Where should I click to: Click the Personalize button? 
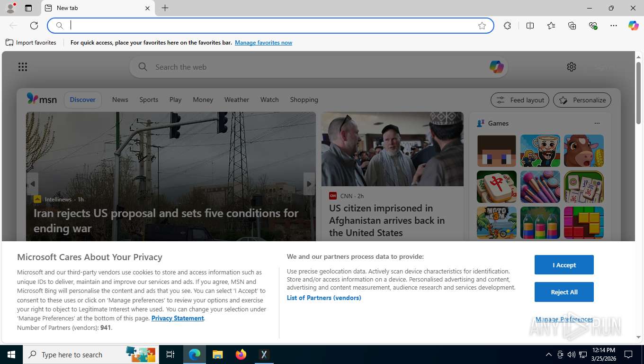(x=582, y=100)
